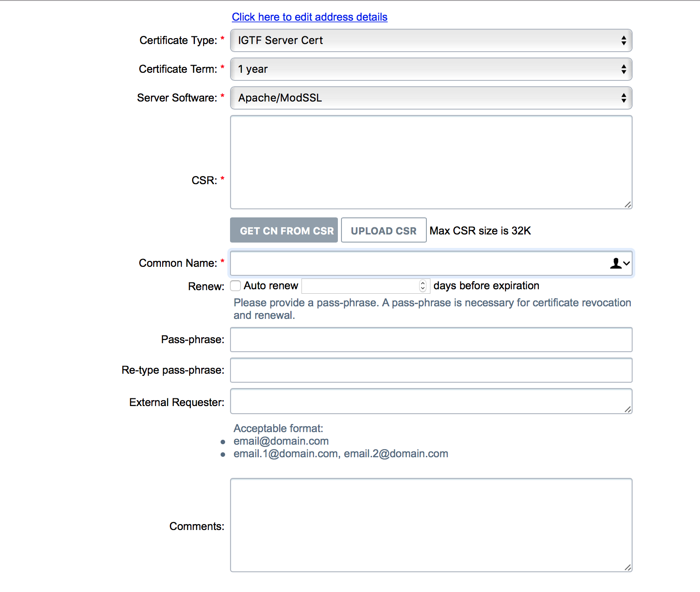Click the Certificate Term dropdown arrows
Screen dimensions: 700x592
(624, 69)
